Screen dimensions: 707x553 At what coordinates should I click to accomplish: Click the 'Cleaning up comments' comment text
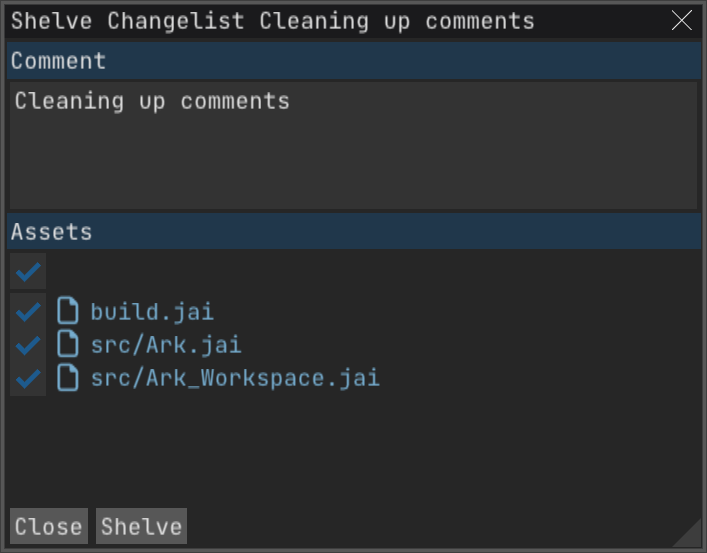(152, 101)
